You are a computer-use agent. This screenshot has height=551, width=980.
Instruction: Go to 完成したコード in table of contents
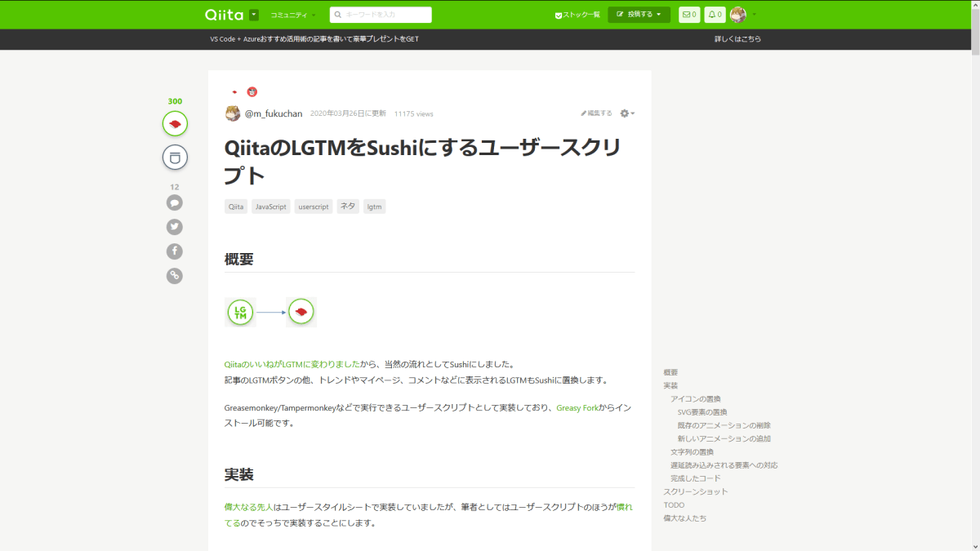696,478
